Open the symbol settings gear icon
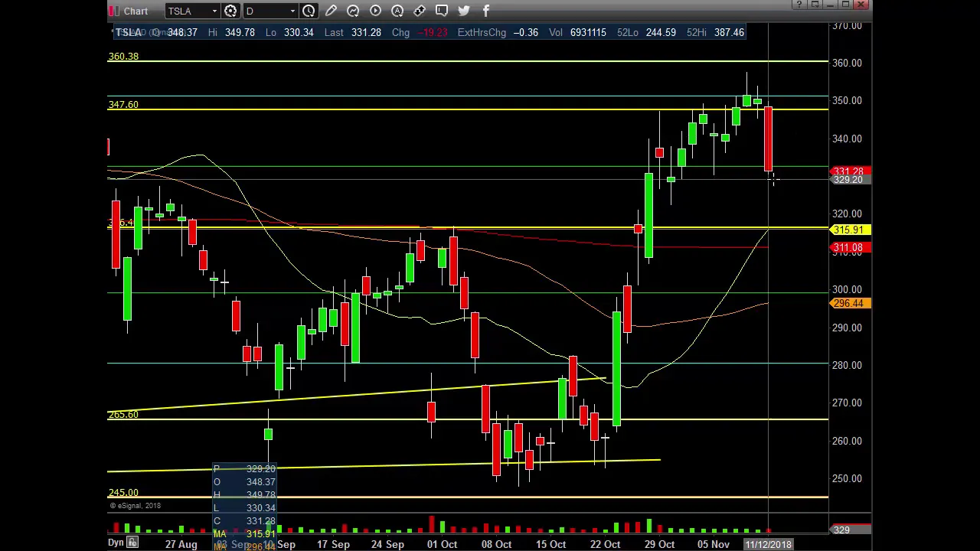Viewport: 980px width, 551px height. [230, 11]
